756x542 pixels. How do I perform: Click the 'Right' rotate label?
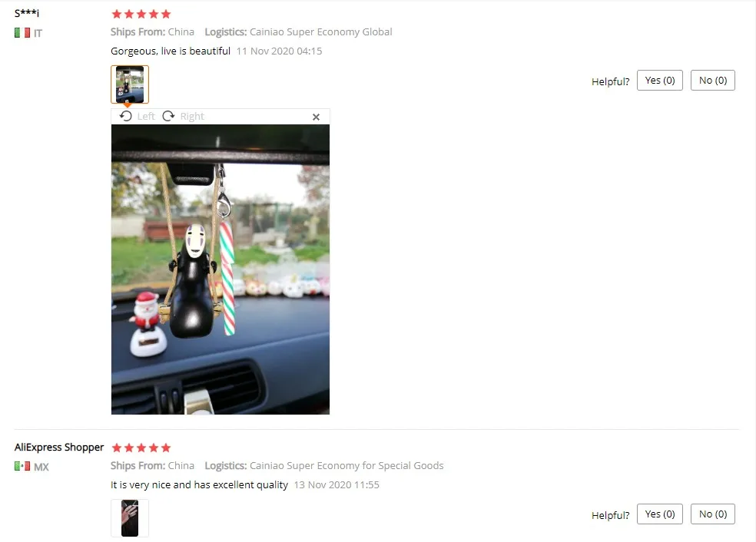point(192,116)
